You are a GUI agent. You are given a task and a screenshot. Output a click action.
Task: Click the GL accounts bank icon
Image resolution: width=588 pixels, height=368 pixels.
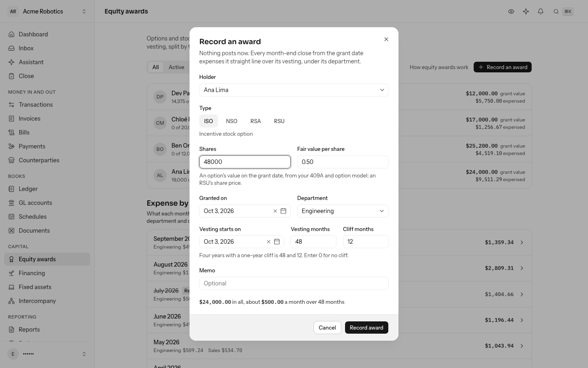(11, 203)
